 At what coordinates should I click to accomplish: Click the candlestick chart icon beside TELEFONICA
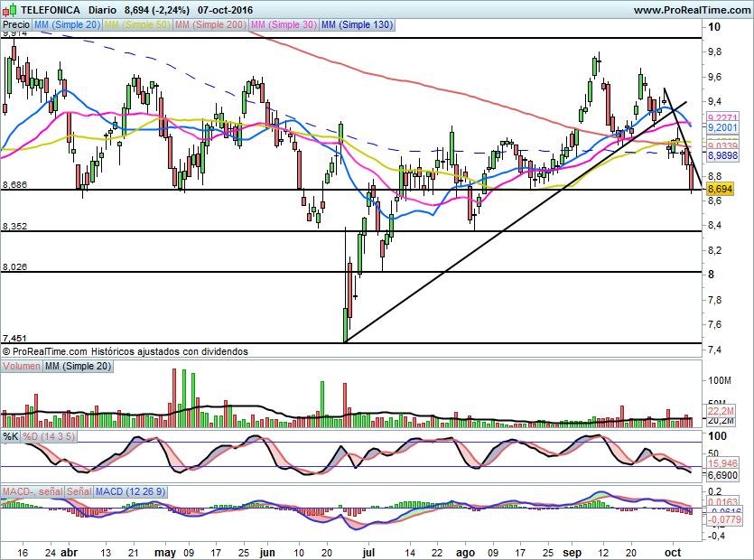pyautogui.click(x=10, y=9)
